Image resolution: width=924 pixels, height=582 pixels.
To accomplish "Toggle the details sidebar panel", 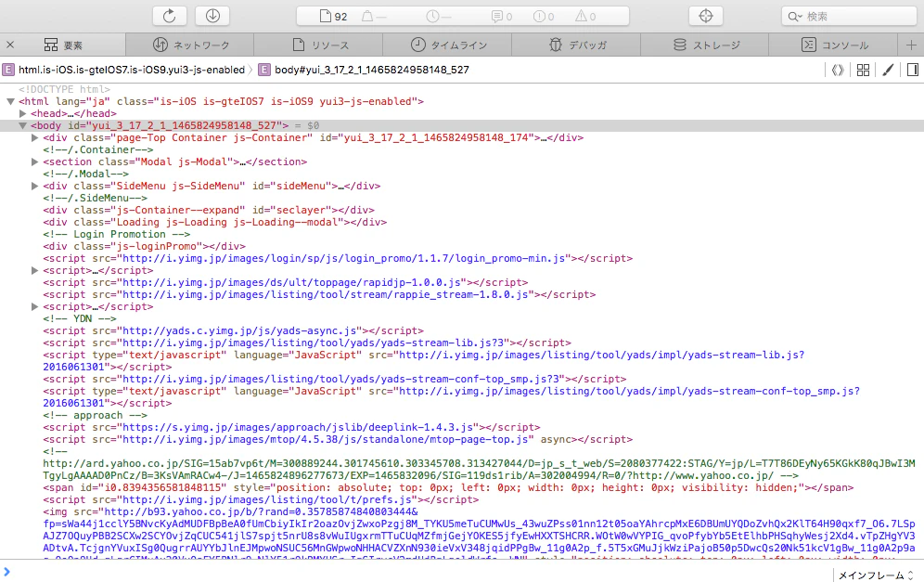I will (912, 71).
